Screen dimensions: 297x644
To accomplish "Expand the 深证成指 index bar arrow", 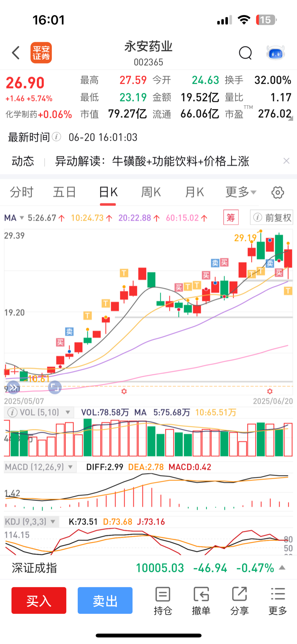I will click(x=282, y=568).
